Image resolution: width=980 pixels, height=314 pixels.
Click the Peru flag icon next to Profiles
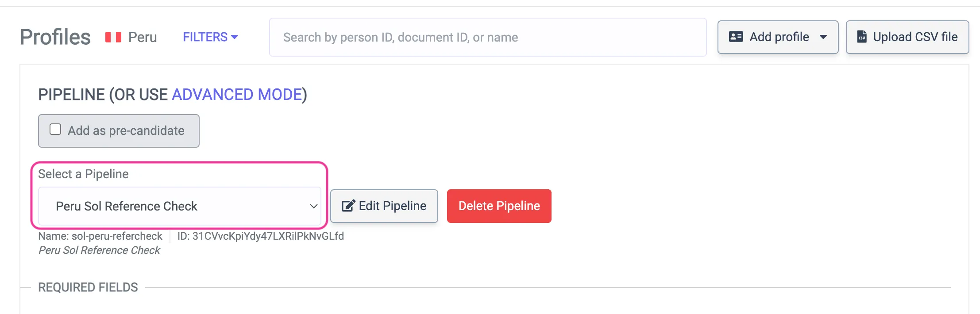[x=112, y=37]
